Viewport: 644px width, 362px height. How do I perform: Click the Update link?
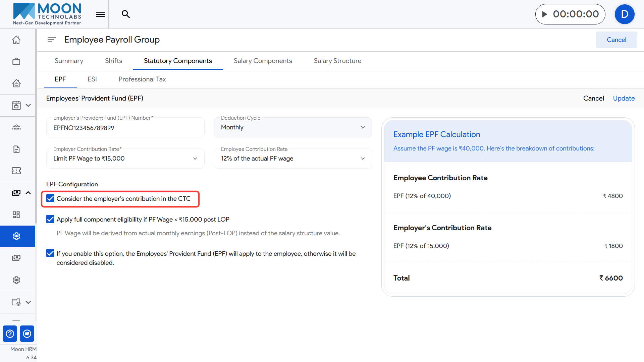(x=624, y=98)
